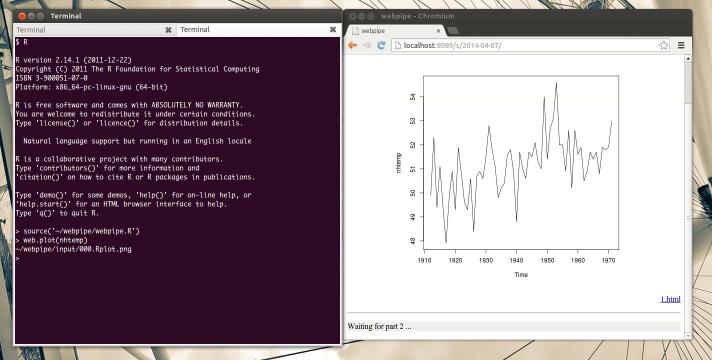
Task: Bookmark this page with star icon
Action: pyautogui.click(x=663, y=45)
